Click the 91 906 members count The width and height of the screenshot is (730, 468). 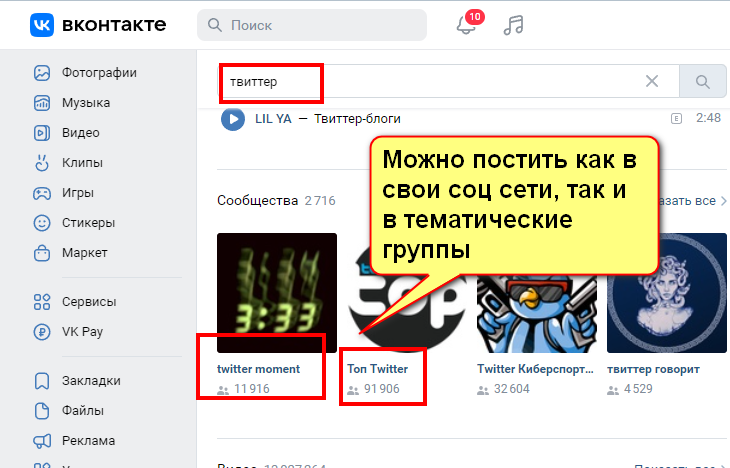(382, 389)
